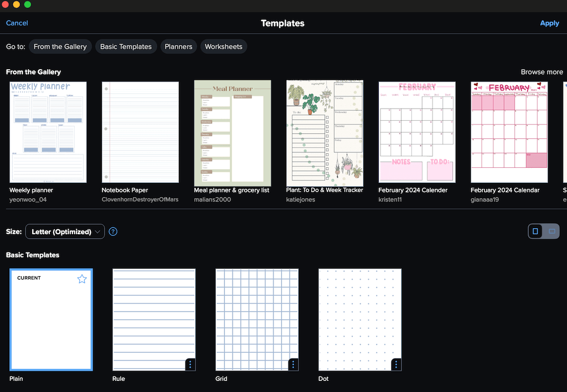567x392 pixels.
Task: Choose the Weekly planner template
Action: [x=48, y=132]
